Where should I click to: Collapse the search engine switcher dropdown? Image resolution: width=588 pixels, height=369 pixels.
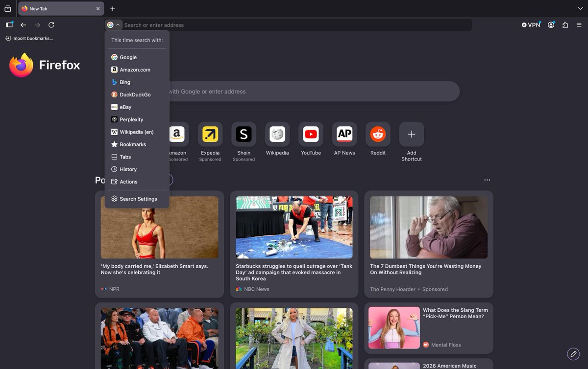tap(114, 25)
